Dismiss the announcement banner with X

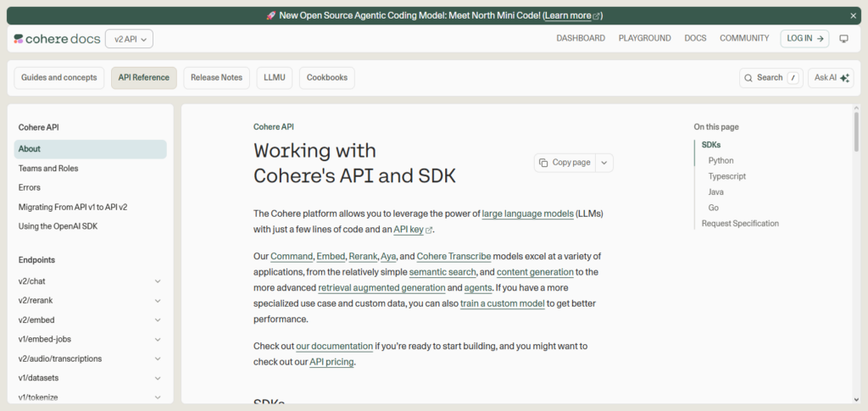point(853,15)
